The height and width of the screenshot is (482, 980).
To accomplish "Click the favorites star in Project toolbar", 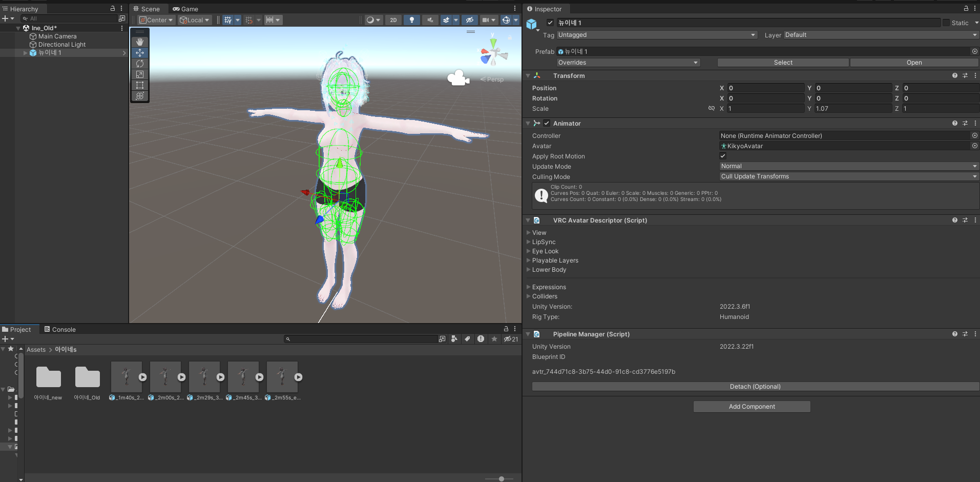I will (494, 339).
